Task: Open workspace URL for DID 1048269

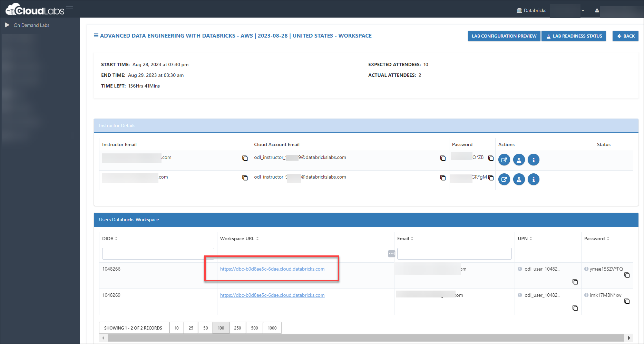Action: (x=272, y=295)
